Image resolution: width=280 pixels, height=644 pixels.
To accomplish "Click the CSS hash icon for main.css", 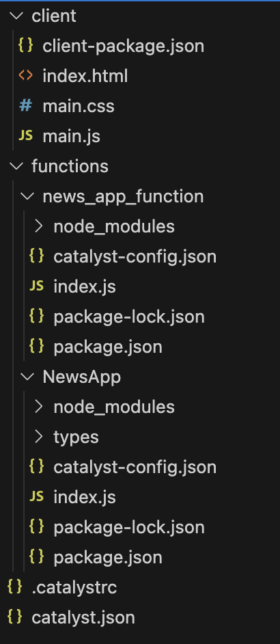I will 25,106.
